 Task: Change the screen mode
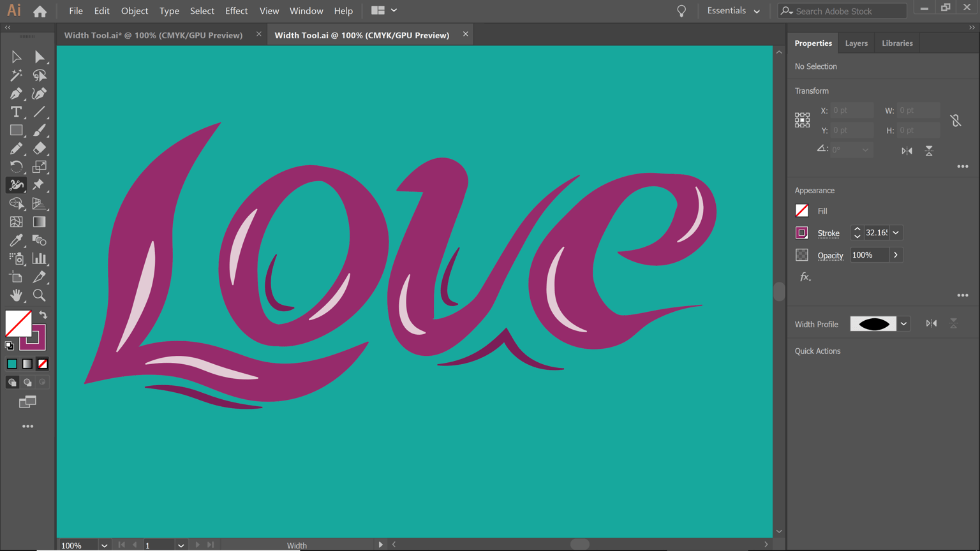pos(27,402)
